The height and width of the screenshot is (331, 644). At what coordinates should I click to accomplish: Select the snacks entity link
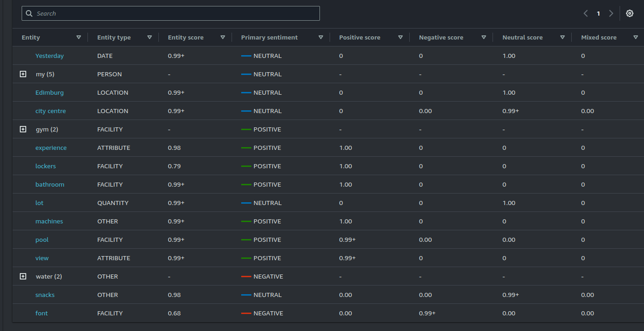[45, 295]
